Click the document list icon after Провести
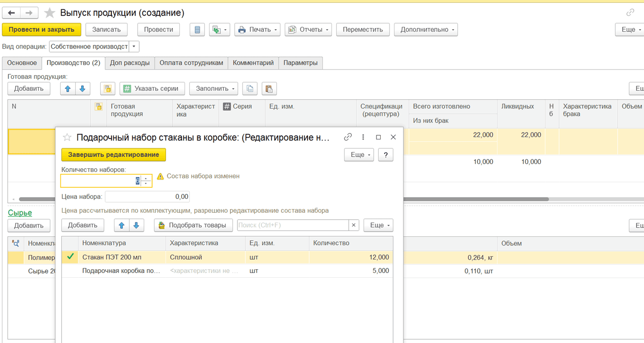This screenshot has height=343, width=644. [x=197, y=30]
